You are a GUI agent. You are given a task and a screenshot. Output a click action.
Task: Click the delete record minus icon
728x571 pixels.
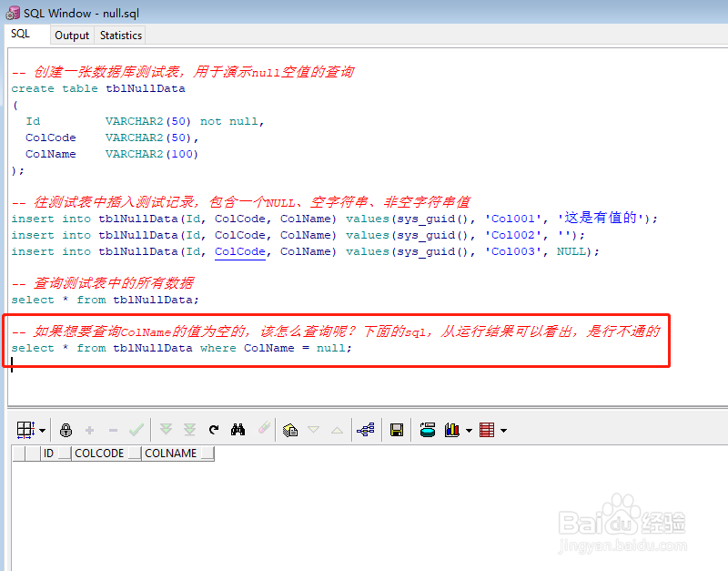(x=112, y=430)
